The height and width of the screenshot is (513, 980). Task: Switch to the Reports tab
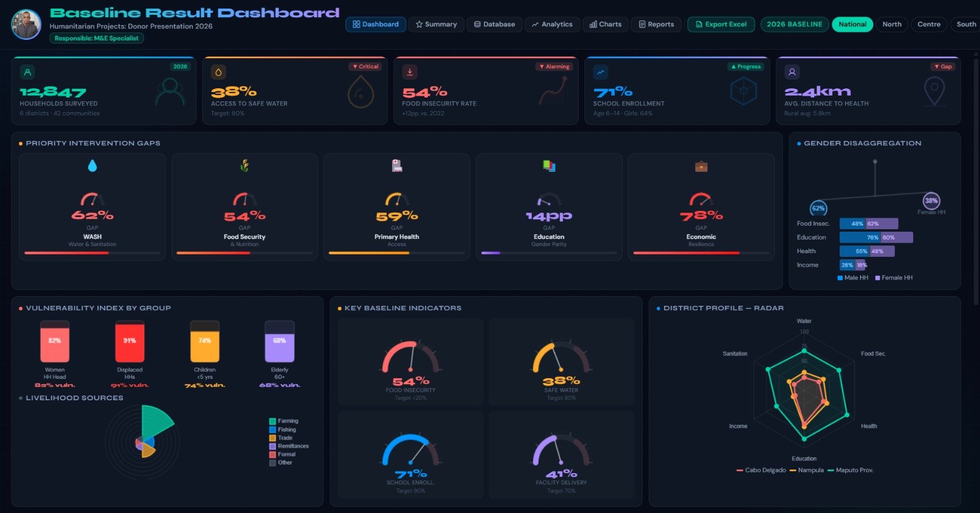coord(656,25)
